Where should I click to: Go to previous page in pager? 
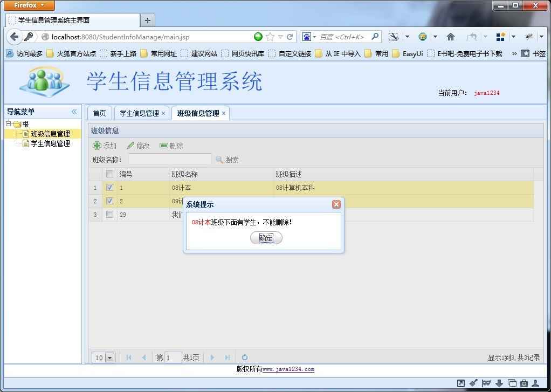point(144,357)
